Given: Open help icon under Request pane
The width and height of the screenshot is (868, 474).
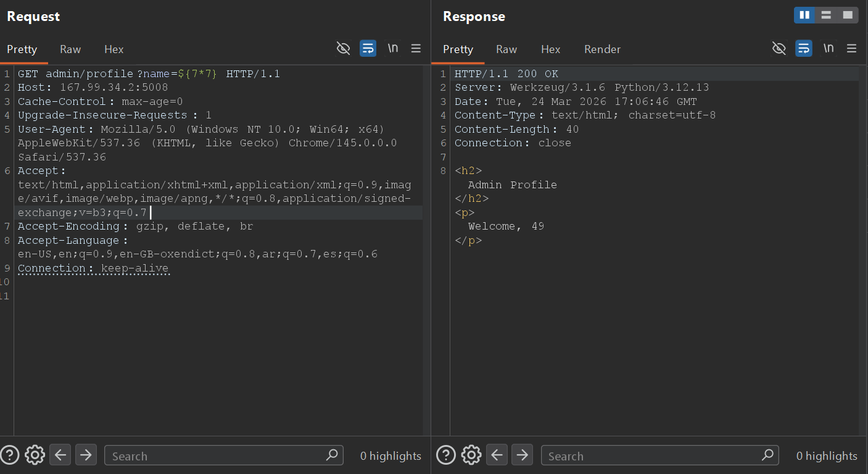Looking at the screenshot, I should (x=10, y=455).
